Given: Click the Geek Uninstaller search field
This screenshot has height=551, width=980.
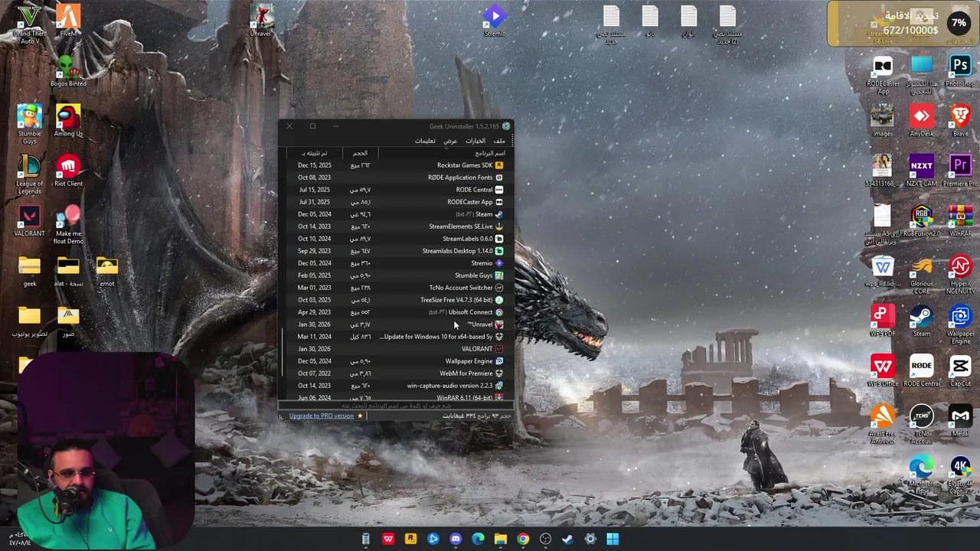Looking at the screenshot, I should 396,406.
